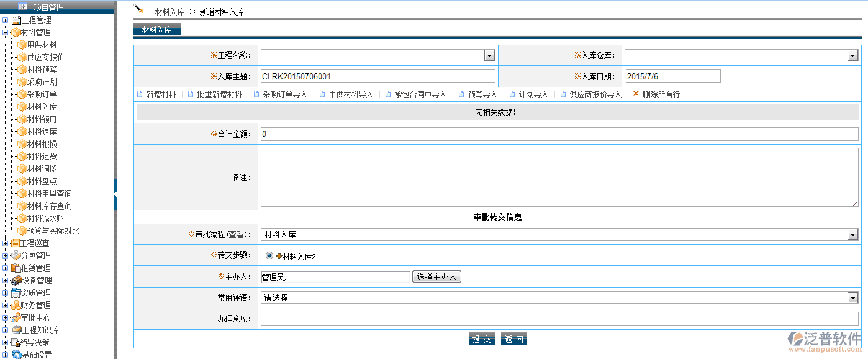Viewport: 868px width, 359px height.
Task: Switch to the 材料入库 tab
Action: coord(157,30)
